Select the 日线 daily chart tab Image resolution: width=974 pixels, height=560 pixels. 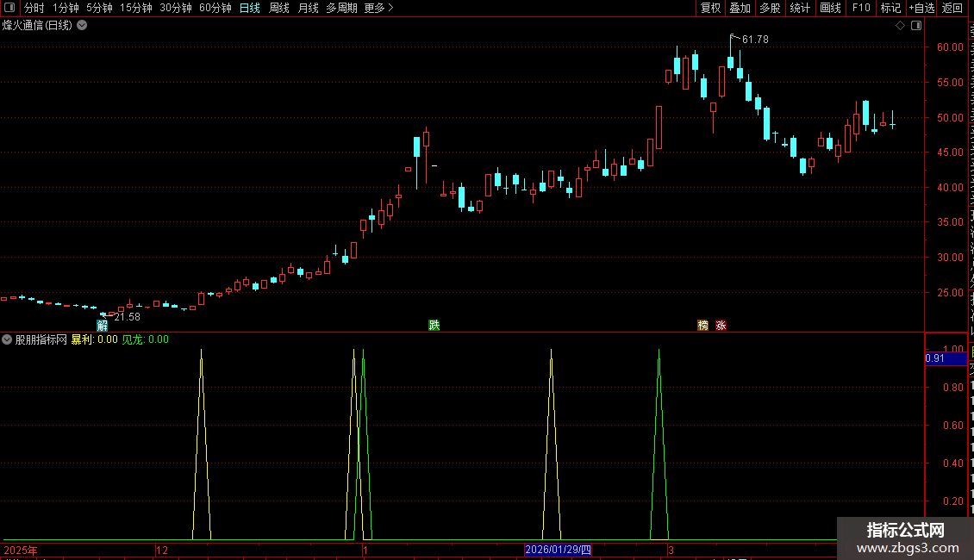(250, 8)
